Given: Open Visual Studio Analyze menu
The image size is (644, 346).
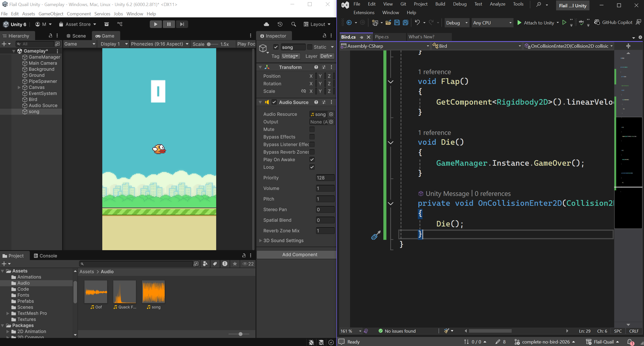Looking at the screenshot, I should (x=498, y=4).
